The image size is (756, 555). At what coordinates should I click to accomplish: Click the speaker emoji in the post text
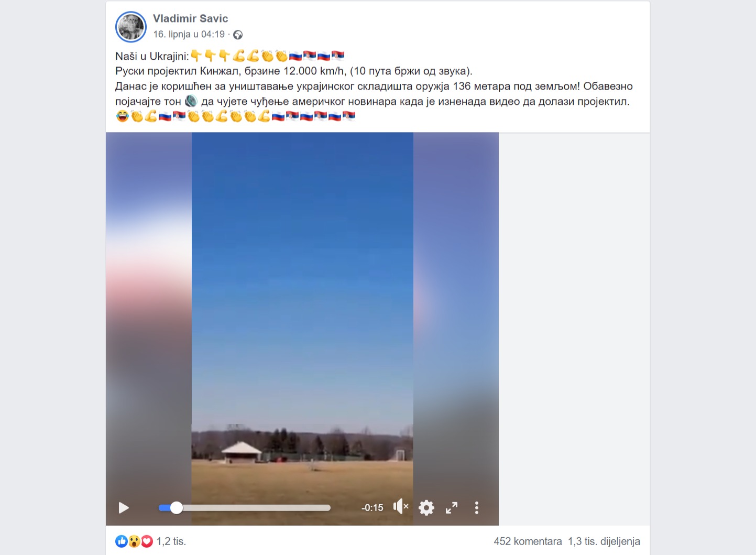(x=191, y=101)
